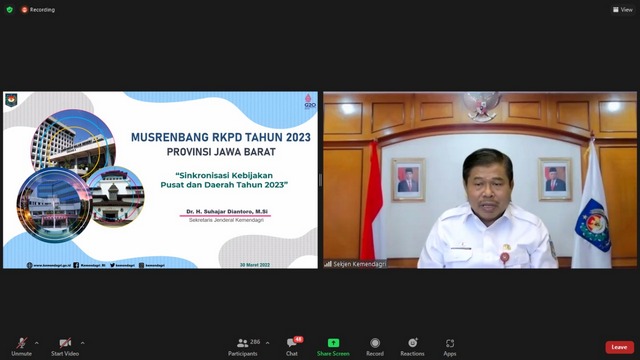Click the Facebook icon on slide footer
This screenshot has width=640, height=360.
(x=76, y=265)
